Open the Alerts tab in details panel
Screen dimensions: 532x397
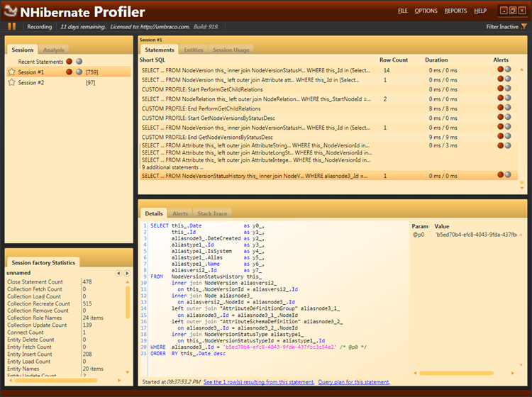tap(180, 213)
